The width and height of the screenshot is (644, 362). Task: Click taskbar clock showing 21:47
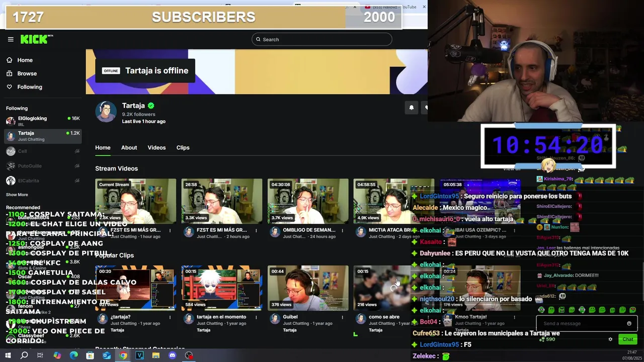pyautogui.click(x=632, y=355)
